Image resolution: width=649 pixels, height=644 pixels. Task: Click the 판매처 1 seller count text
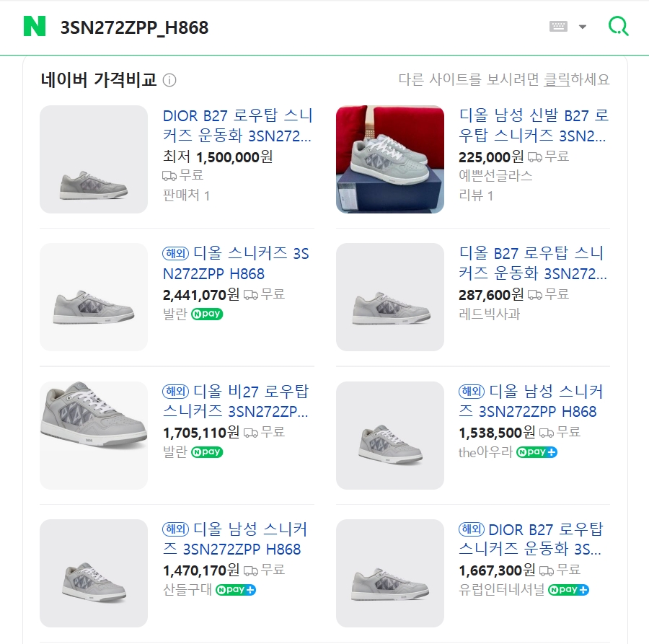tap(186, 195)
